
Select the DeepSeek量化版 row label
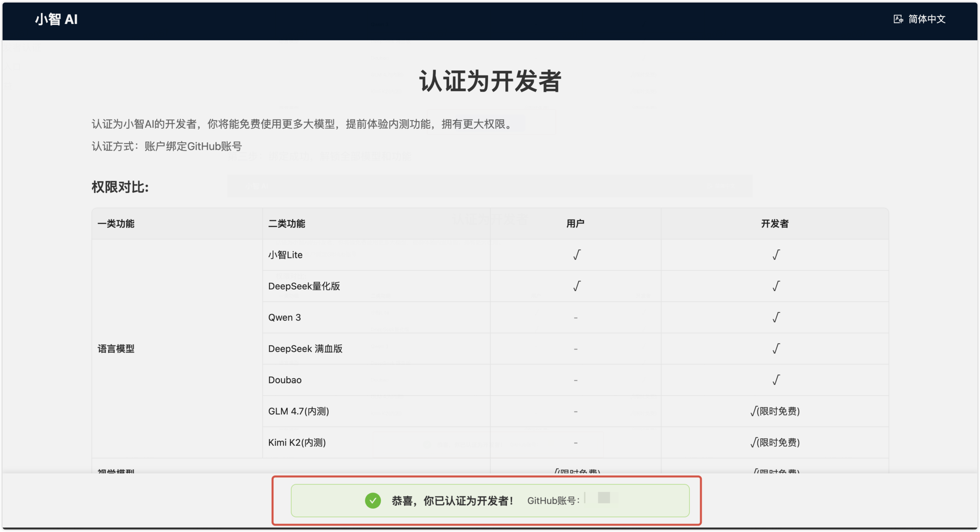point(304,286)
